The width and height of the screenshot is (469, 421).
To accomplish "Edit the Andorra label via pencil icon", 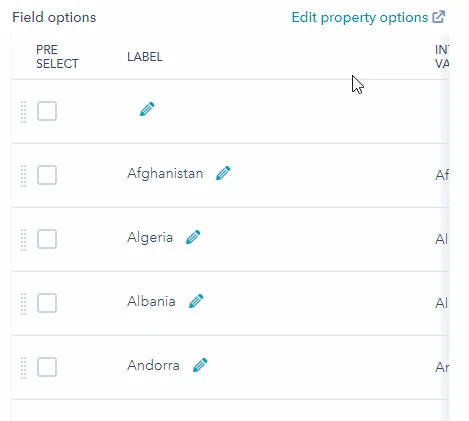I will point(200,365).
